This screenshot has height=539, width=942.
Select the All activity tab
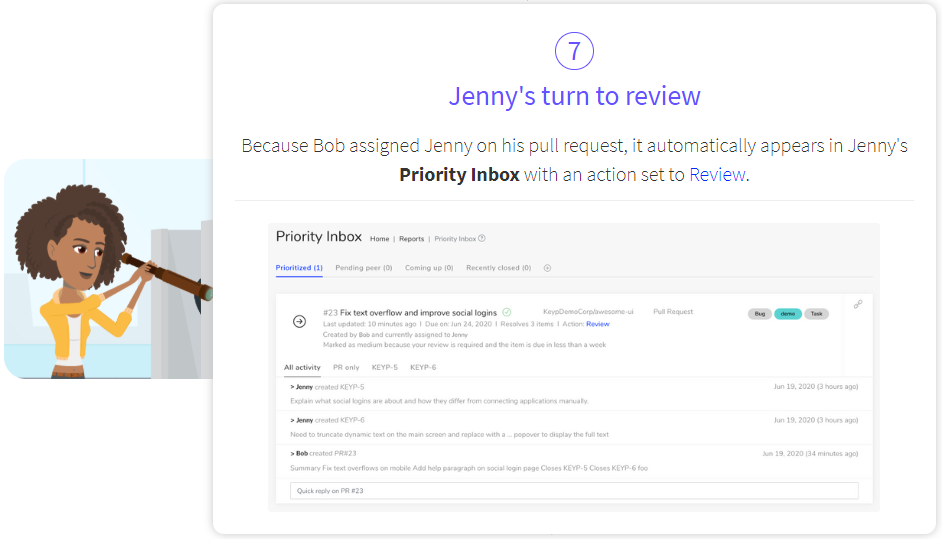point(302,367)
